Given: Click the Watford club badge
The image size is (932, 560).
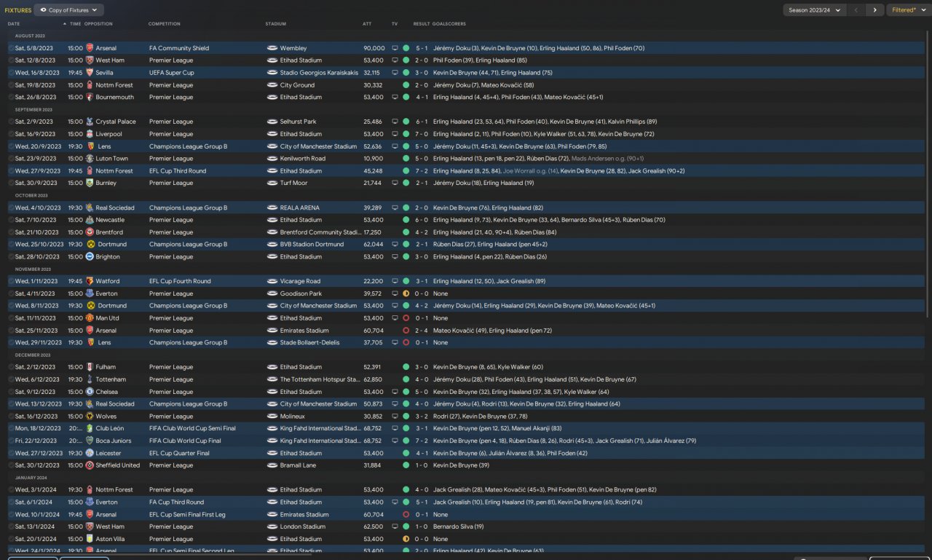Looking at the screenshot, I should (x=90, y=281).
